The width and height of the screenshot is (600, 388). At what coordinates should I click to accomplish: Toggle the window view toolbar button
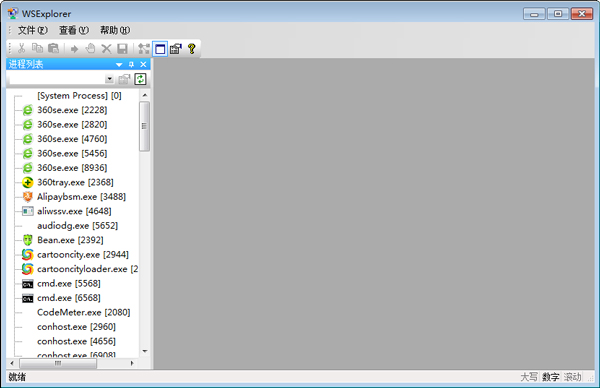(160, 49)
